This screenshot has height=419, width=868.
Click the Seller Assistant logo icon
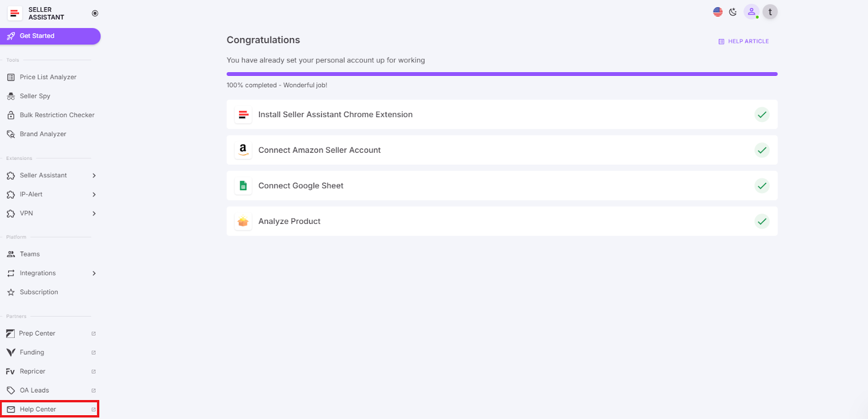click(x=15, y=13)
